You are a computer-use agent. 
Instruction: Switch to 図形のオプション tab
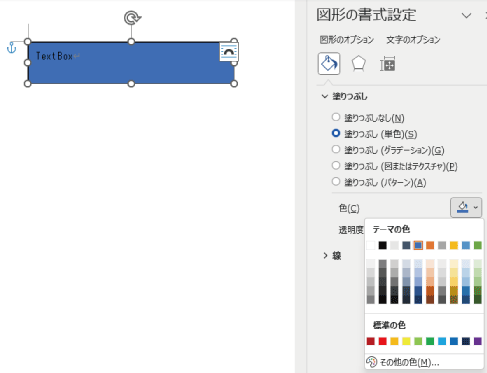click(347, 40)
